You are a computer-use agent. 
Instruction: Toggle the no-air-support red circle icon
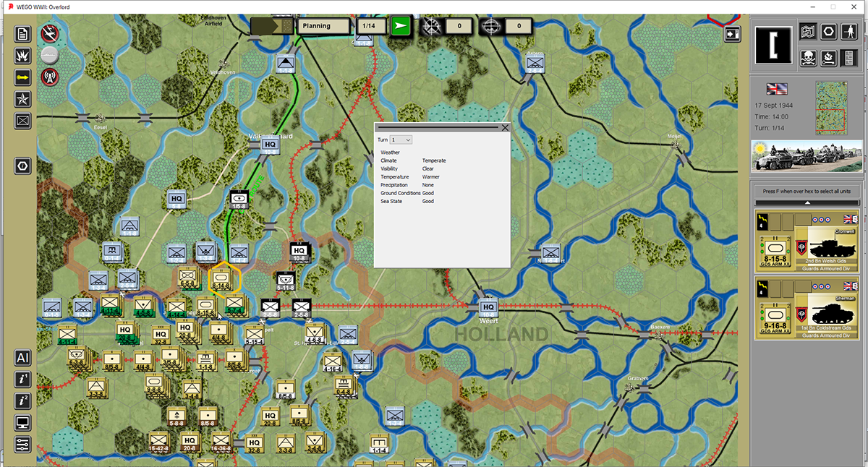(50, 33)
